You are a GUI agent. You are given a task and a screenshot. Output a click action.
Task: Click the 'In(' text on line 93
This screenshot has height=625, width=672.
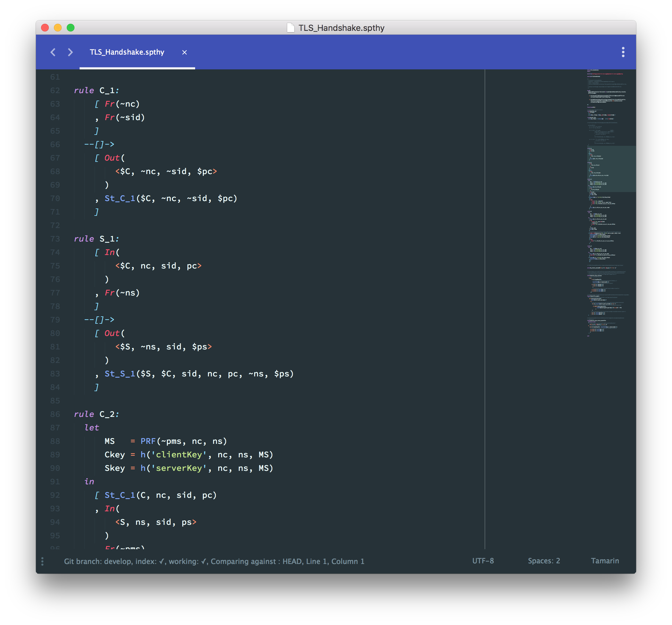click(x=112, y=509)
